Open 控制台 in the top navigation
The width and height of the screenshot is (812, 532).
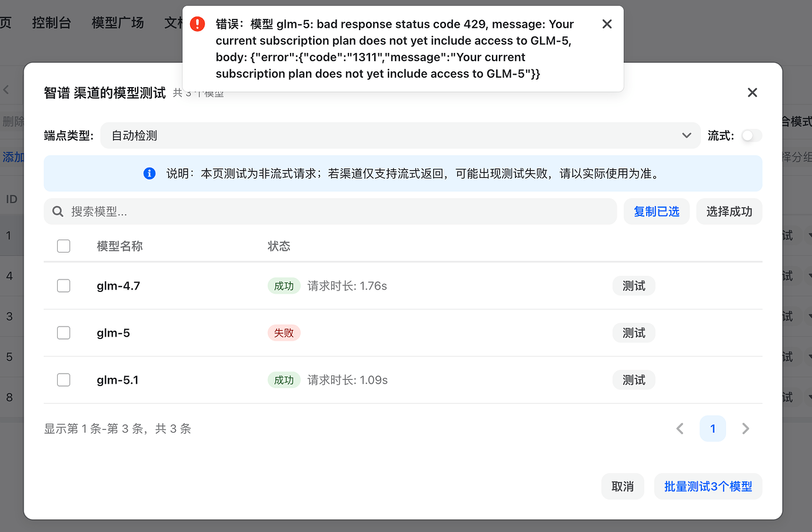click(x=52, y=23)
